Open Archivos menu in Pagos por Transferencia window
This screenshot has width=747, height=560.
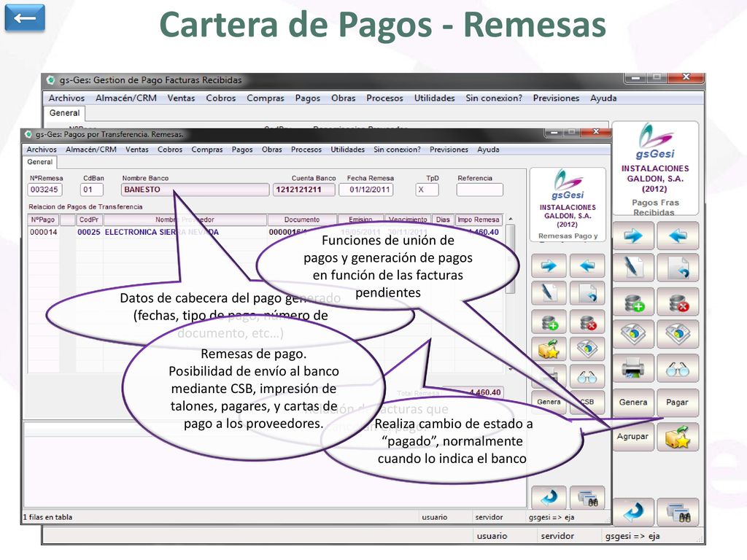[x=42, y=149]
